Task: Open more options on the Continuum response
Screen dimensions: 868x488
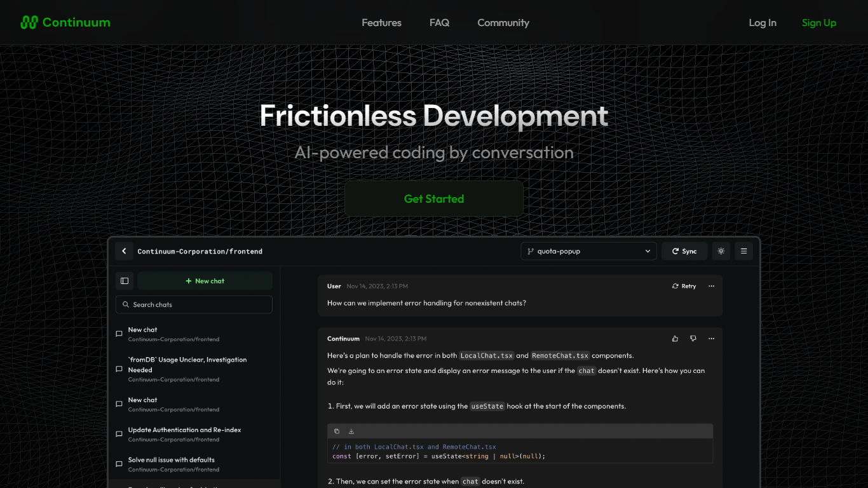Action: tap(711, 339)
